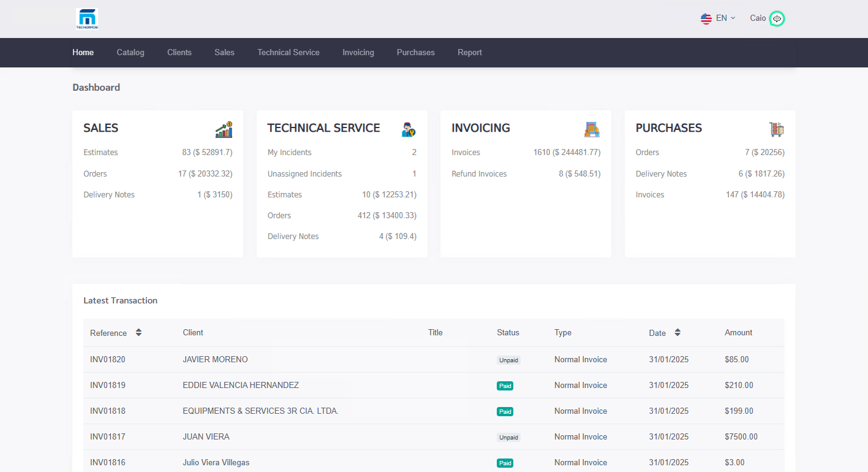Open Sales Estimates from dashboard card
Viewport: 868px width, 472px height.
tap(101, 153)
